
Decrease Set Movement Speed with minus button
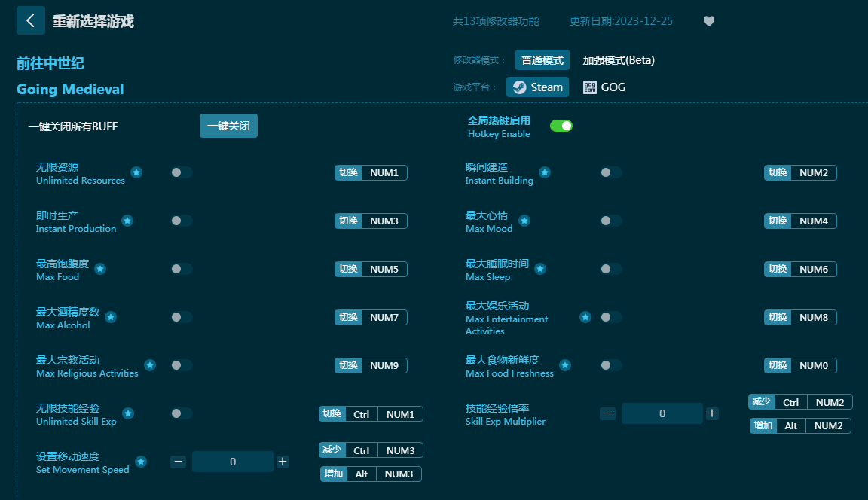coord(178,462)
